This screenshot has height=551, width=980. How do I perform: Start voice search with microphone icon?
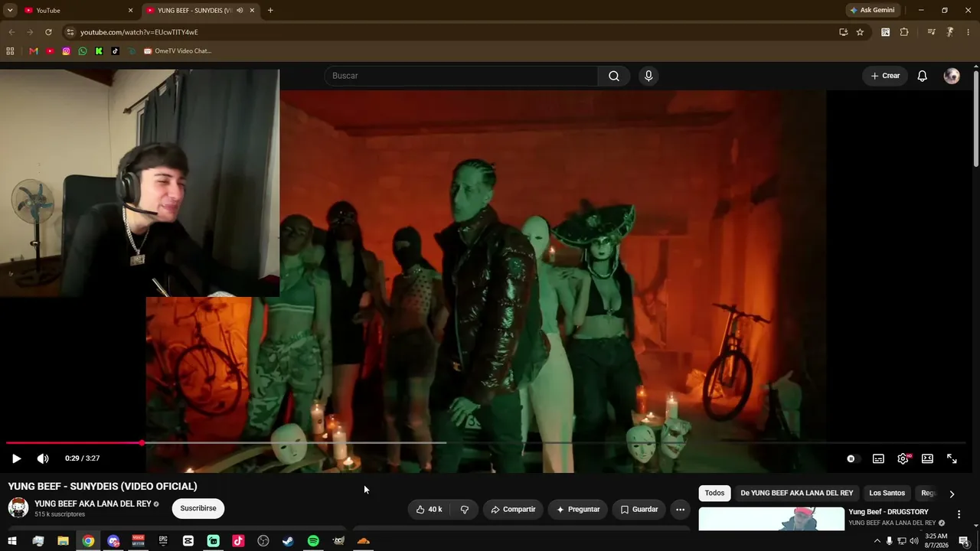pyautogui.click(x=648, y=76)
